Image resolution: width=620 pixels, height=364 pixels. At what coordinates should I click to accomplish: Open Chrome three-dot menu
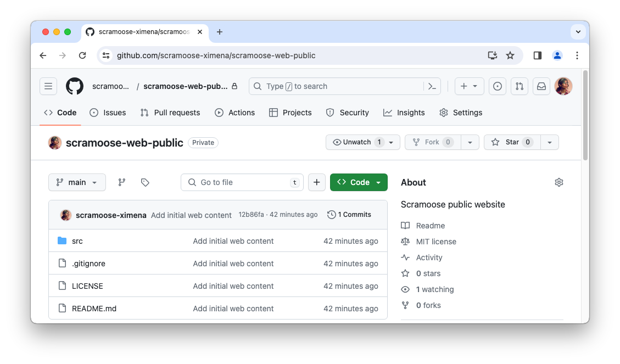pos(577,55)
